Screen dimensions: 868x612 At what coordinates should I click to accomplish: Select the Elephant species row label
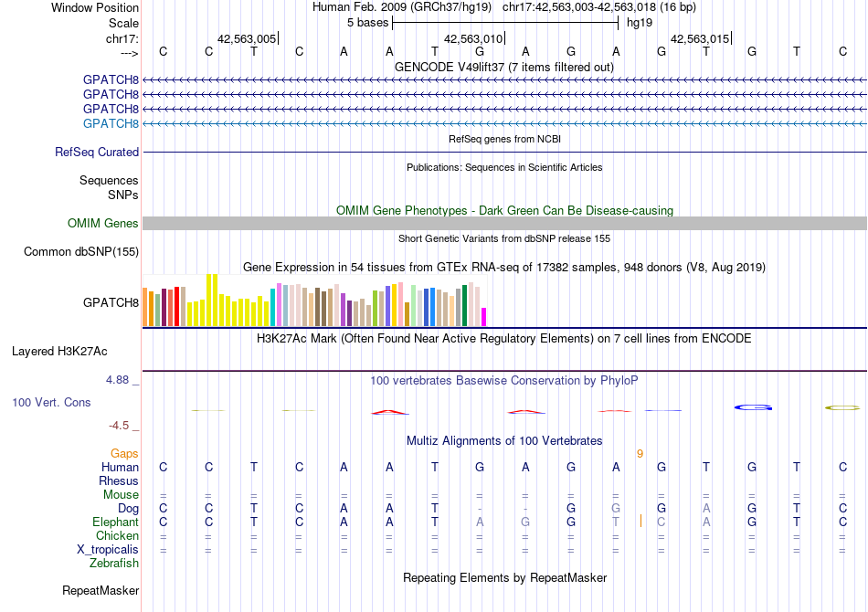pyautogui.click(x=115, y=522)
